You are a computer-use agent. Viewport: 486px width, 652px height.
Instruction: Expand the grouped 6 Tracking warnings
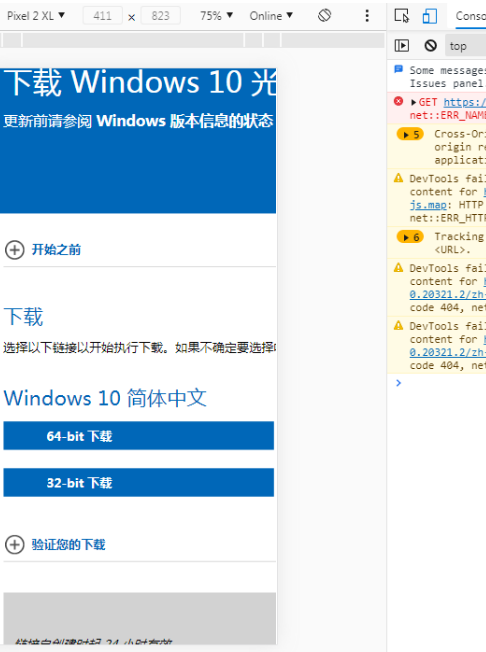point(410,237)
